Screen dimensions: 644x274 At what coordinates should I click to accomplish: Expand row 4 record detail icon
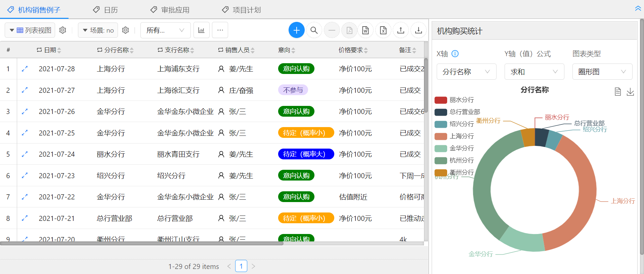click(x=25, y=133)
